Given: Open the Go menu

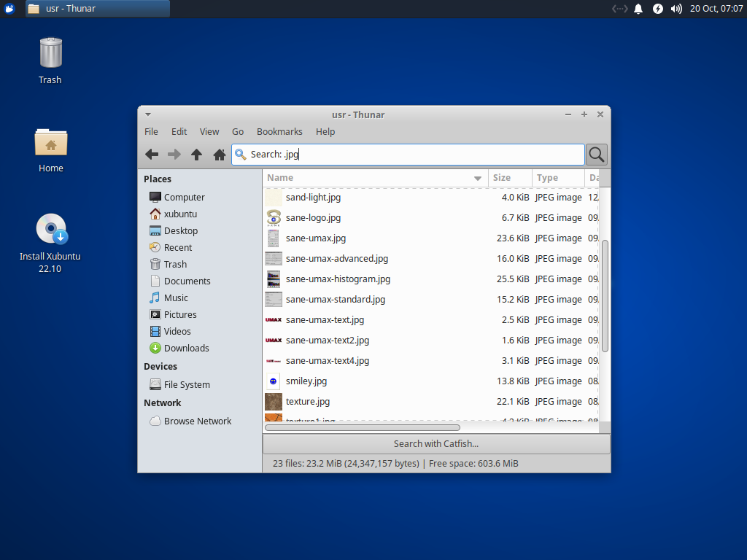Looking at the screenshot, I should tap(237, 132).
